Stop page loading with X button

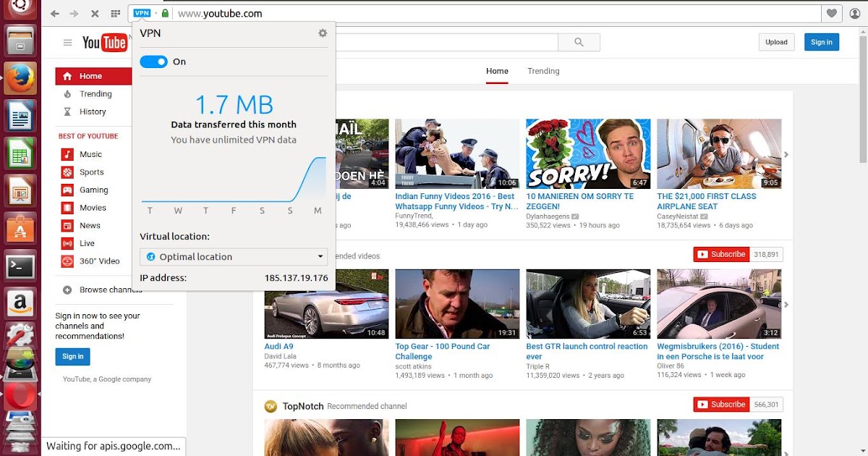[95, 13]
